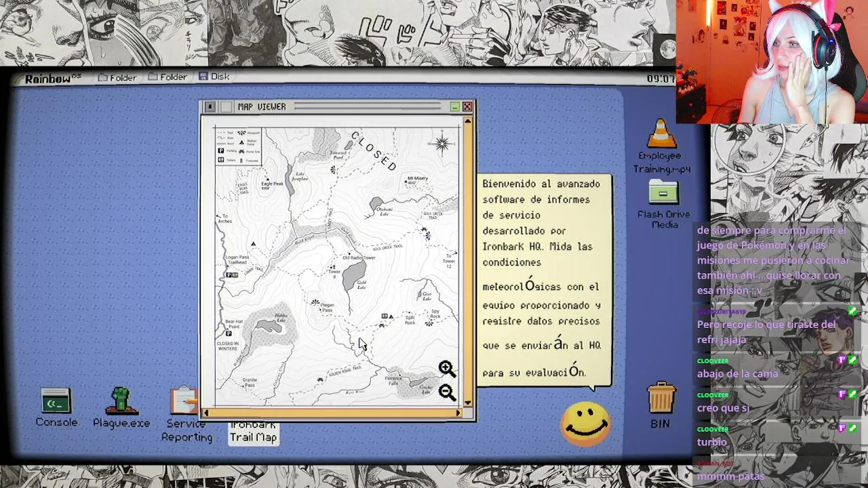868x488 pixels.
Task: Click the Rainbow OS logo menu
Action: pos(53,78)
